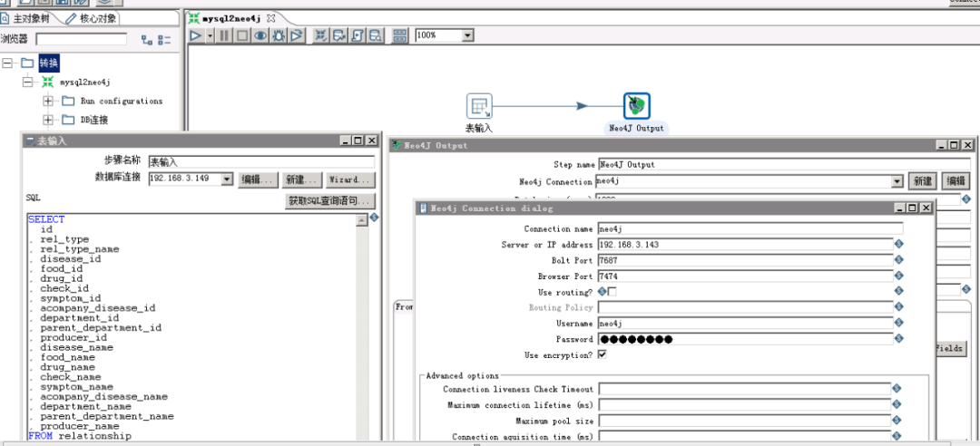Run the transformation with the play icon
Viewport: 980px width, 446px height.
pyautogui.click(x=196, y=35)
